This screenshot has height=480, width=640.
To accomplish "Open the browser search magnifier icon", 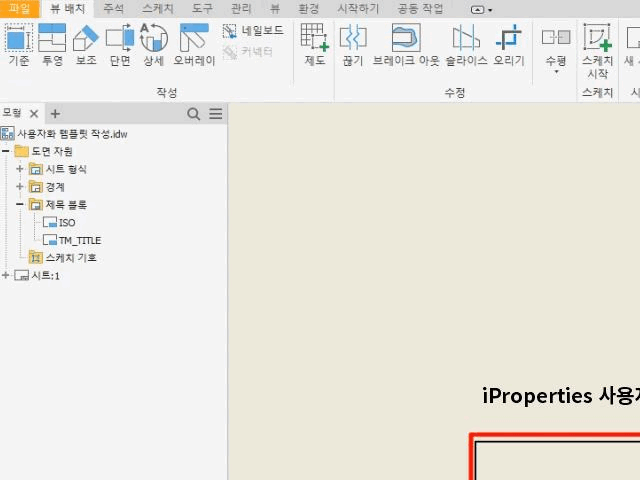I will pyautogui.click(x=193, y=114).
